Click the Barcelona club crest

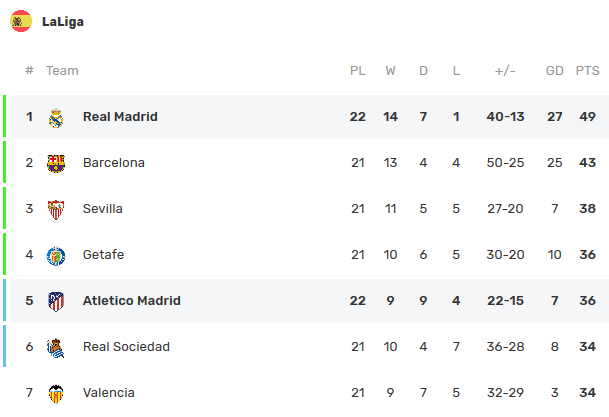[x=56, y=163]
